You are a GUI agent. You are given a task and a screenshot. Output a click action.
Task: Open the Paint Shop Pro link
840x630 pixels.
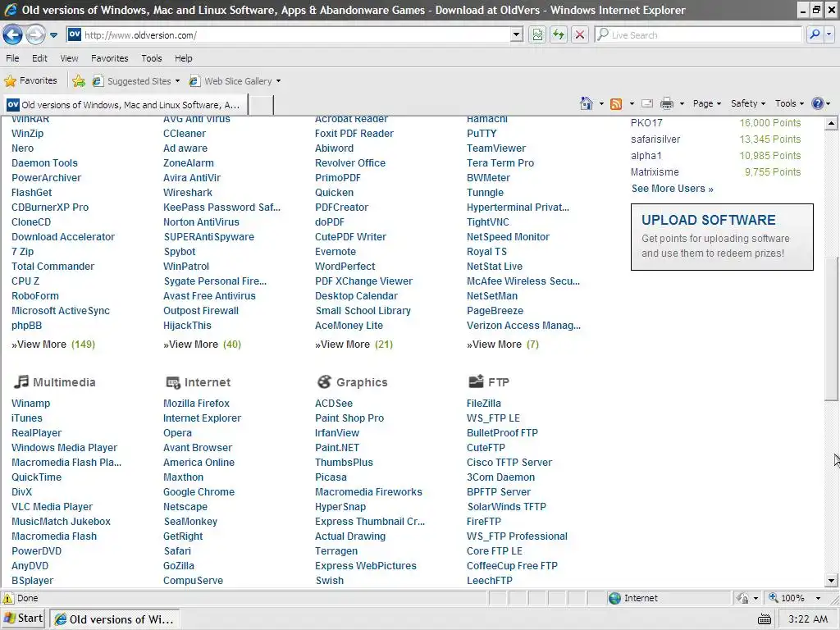coord(349,418)
